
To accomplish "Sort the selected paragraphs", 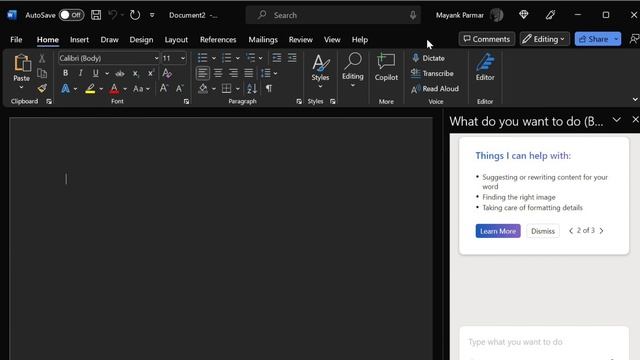I will click(252, 88).
